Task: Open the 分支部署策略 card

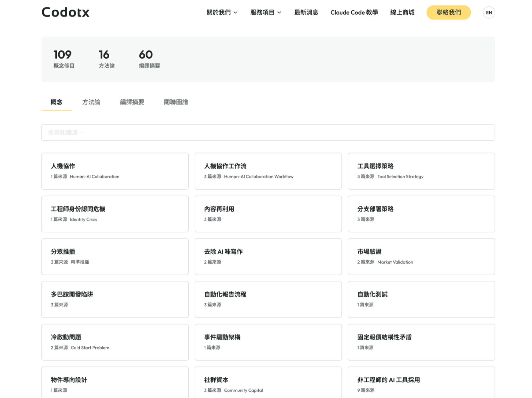Action: click(x=421, y=214)
